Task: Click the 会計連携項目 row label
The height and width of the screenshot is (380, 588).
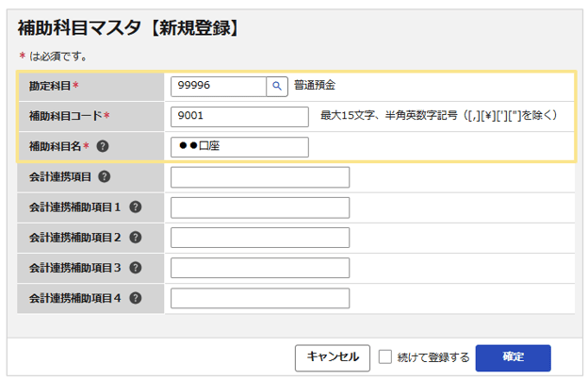Action: [60, 176]
